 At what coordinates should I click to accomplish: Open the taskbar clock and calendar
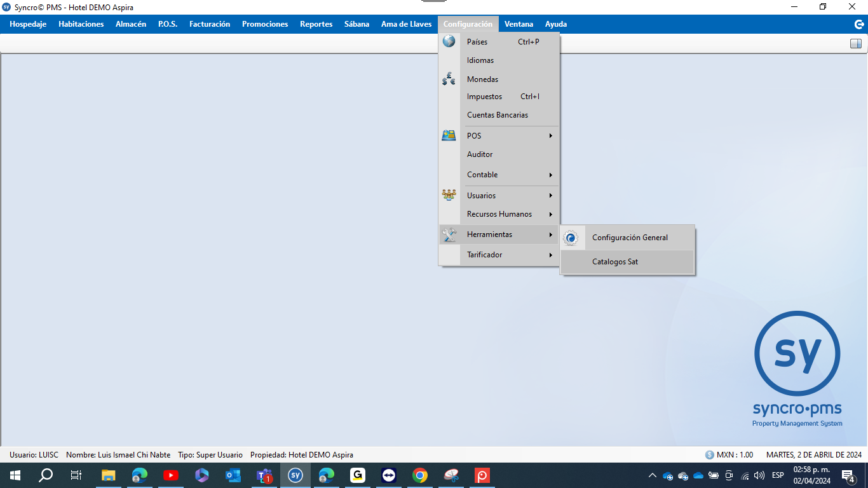pyautogui.click(x=811, y=475)
